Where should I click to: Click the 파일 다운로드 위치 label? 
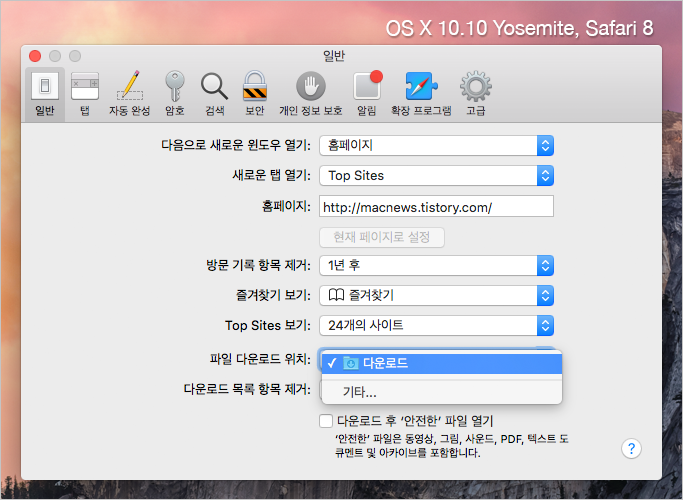tap(260, 359)
